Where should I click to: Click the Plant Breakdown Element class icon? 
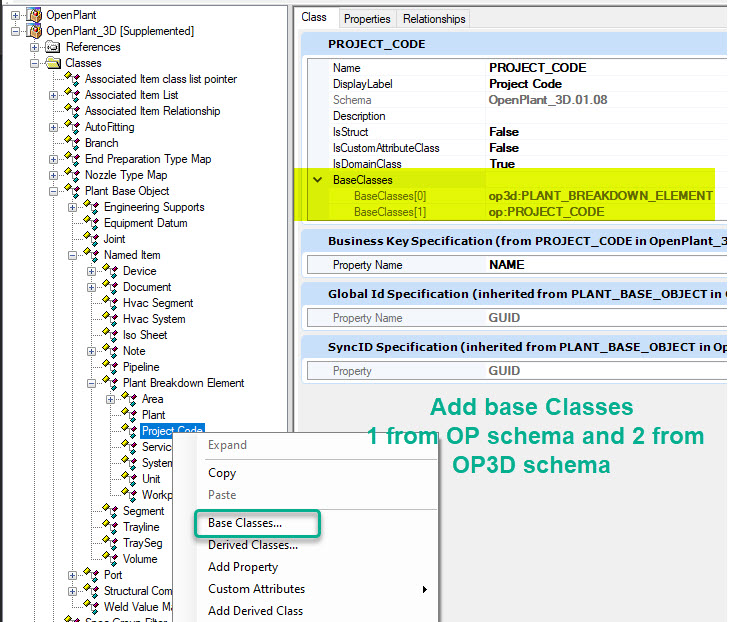point(110,383)
